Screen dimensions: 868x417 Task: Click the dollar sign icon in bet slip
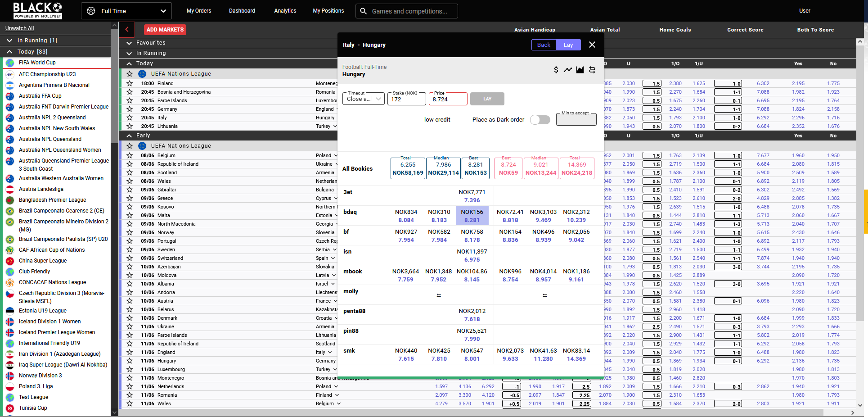tap(556, 70)
